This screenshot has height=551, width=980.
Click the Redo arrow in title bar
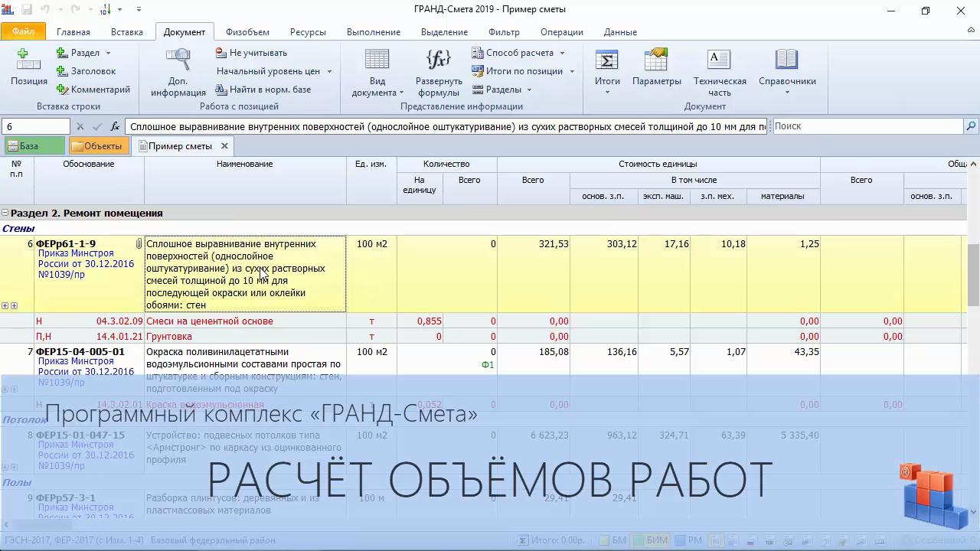point(74,10)
